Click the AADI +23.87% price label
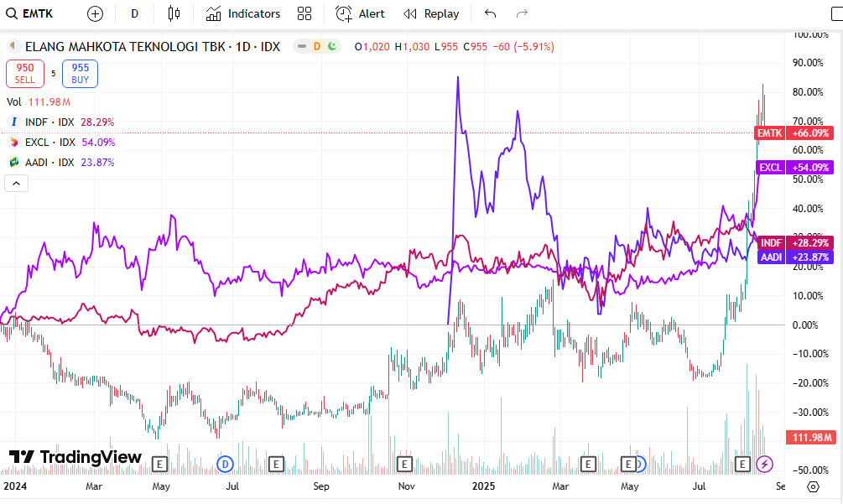The image size is (843, 504). coord(795,257)
